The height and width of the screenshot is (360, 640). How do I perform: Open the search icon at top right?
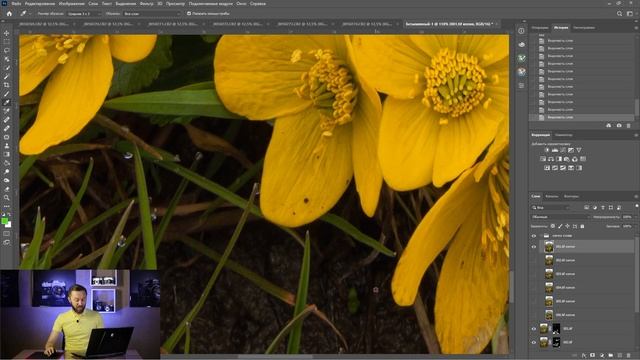click(620, 13)
